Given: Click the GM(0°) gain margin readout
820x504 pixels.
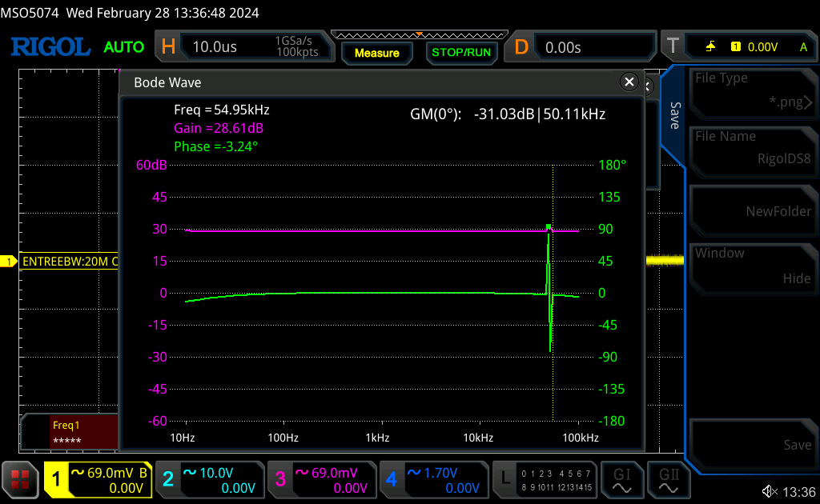Looking at the screenshot, I should 507,114.
